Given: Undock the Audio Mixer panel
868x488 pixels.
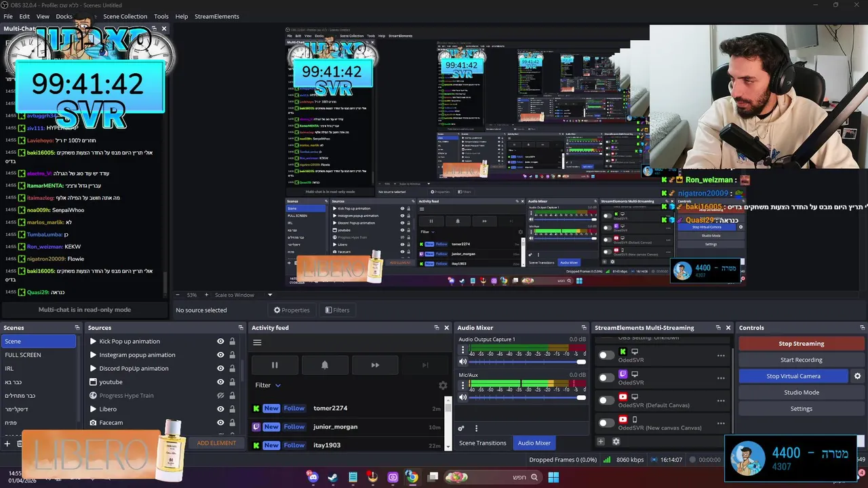Looking at the screenshot, I should click(x=585, y=328).
